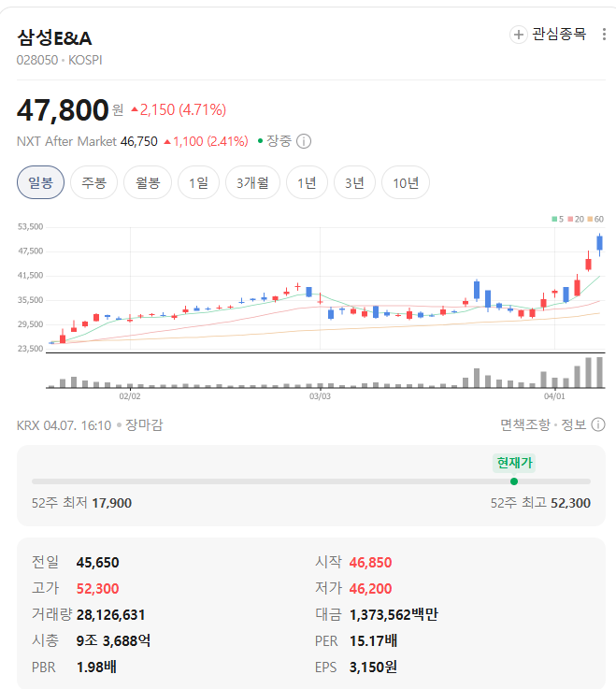Click the 현재가 label badge

[x=514, y=463]
